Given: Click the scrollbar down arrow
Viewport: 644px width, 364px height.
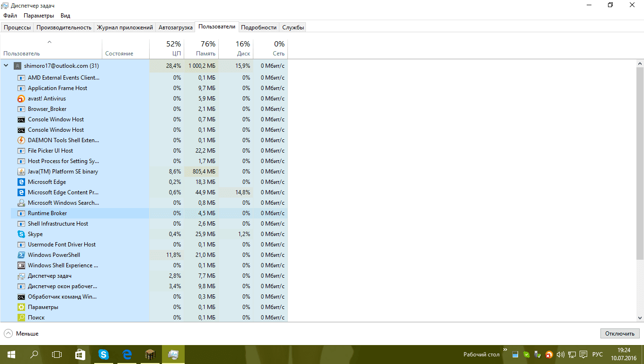Looking at the screenshot, I should (x=640, y=318).
